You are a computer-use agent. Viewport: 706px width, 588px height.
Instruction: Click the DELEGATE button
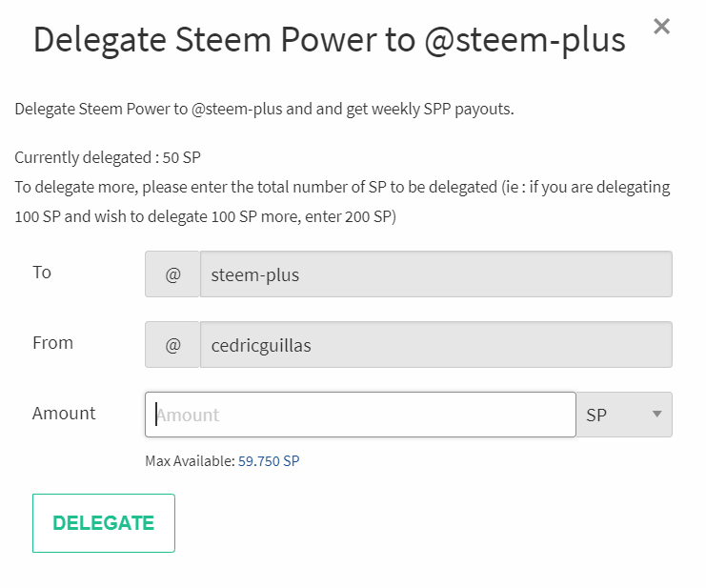[104, 523]
